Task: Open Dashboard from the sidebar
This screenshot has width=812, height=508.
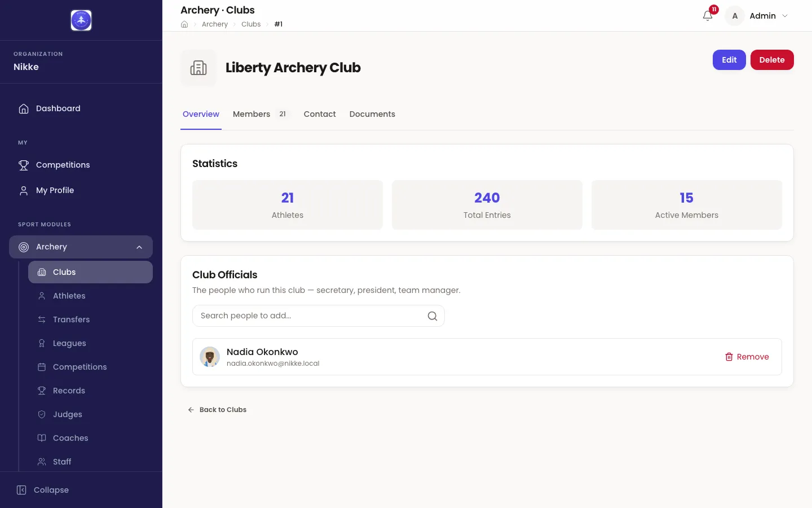Action: click(x=81, y=108)
